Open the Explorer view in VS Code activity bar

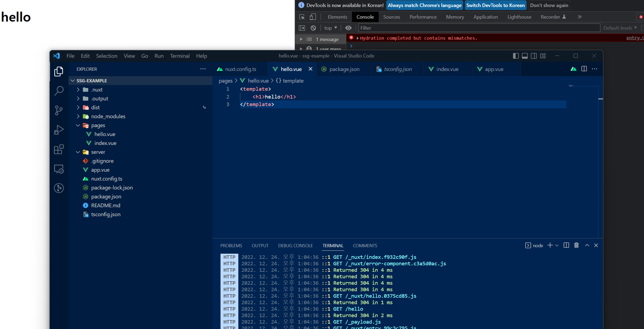59,72
